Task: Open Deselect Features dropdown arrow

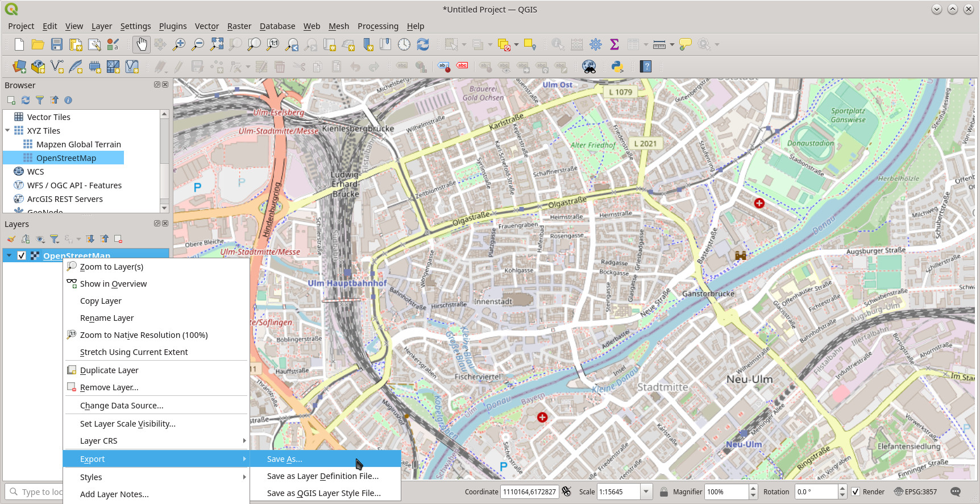Action: [x=516, y=44]
